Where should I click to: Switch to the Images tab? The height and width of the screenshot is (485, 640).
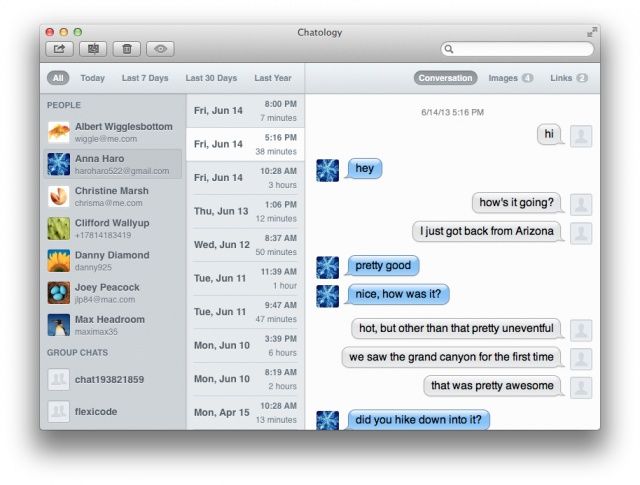(x=510, y=78)
